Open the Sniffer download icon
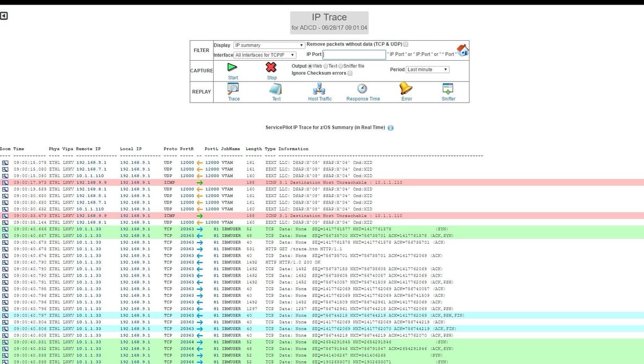Image resolution: width=644 pixels, height=364 pixels. point(448,89)
